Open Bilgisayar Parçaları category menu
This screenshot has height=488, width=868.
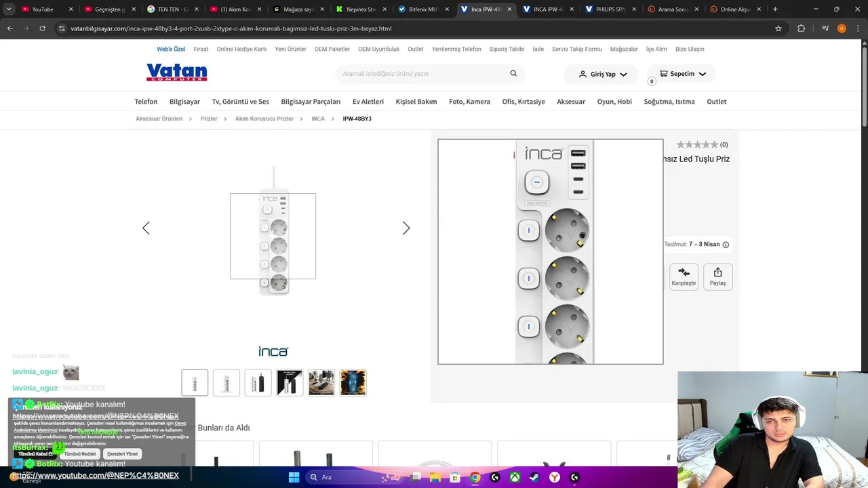311,102
